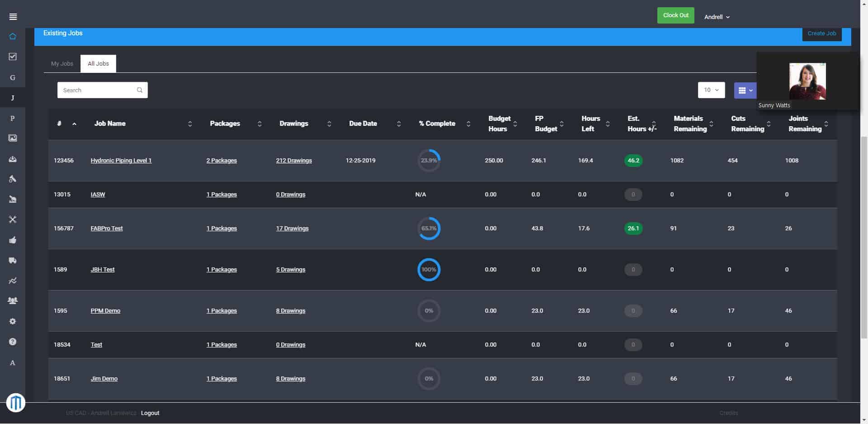The height and width of the screenshot is (424, 868).
Task: Sort by Packages column header
Action: (235, 124)
